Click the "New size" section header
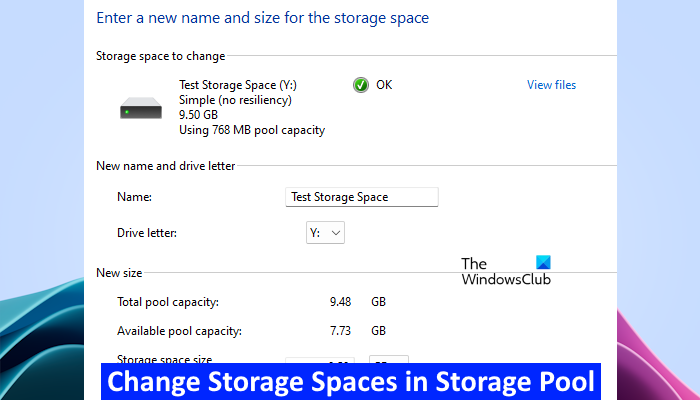Image resolution: width=700 pixels, height=400 pixels. click(119, 272)
